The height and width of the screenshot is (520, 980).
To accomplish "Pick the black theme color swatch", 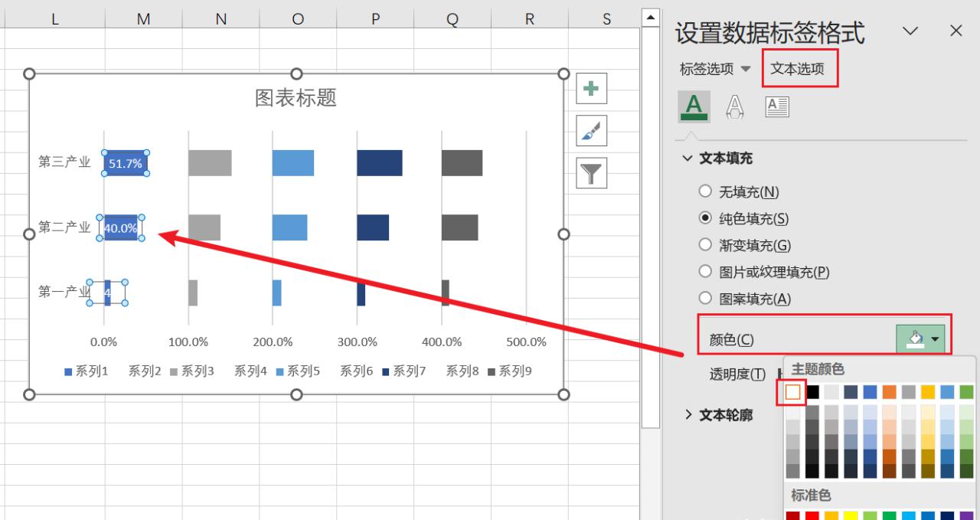I will coord(812,392).
